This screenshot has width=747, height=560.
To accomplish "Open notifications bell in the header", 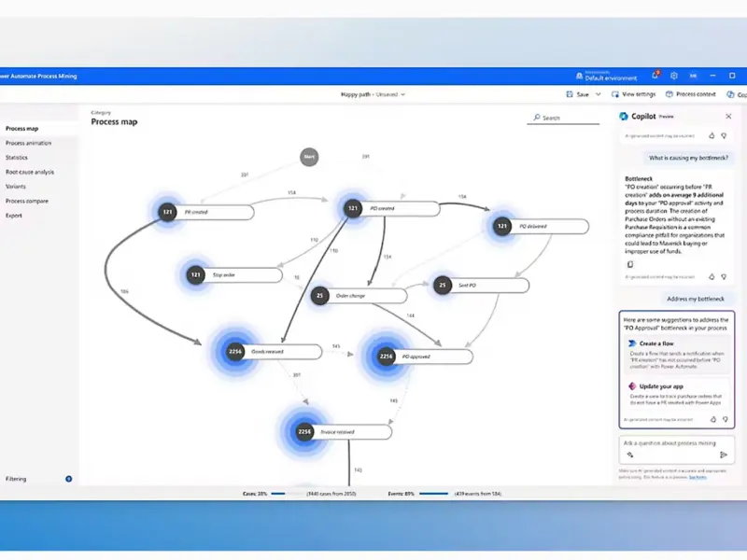I will (x=655, y=77).
